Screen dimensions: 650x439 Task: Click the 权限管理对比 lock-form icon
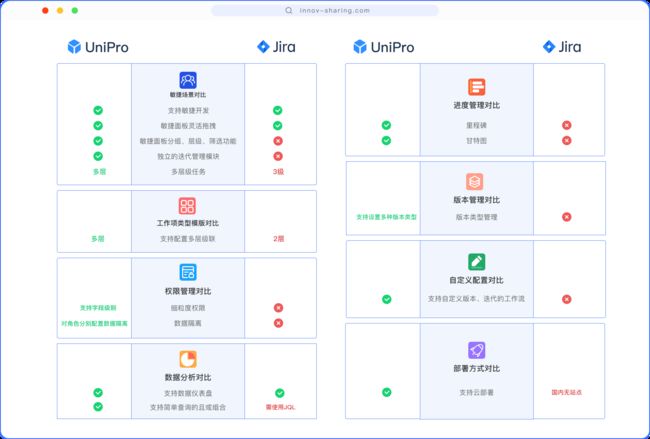[x=188, y=272]
